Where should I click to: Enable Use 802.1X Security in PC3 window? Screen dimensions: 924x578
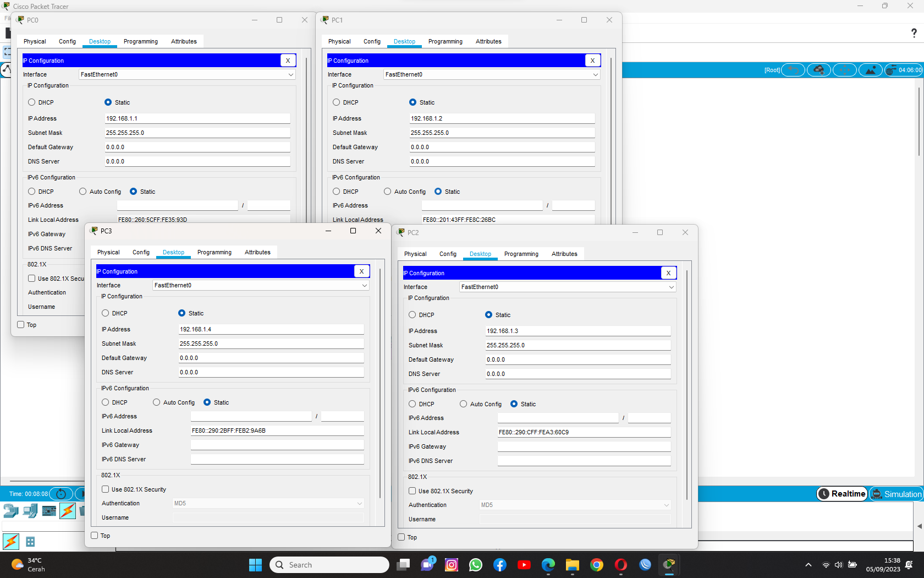(x=106, y=489)
